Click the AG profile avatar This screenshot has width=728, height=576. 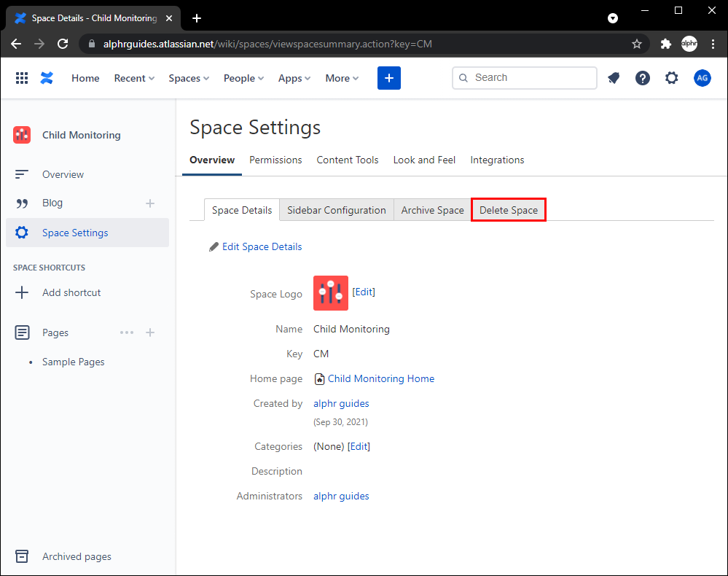tap(702, 78)
